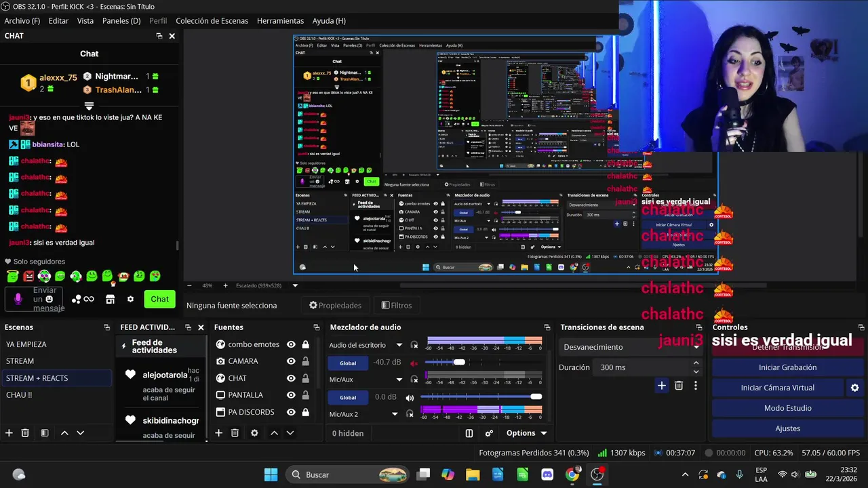Image resolution: width=868 pixels, height=488 pixels.
Task: Expand the chat leaderboard chevron
Action: click(x=89, y=106)
